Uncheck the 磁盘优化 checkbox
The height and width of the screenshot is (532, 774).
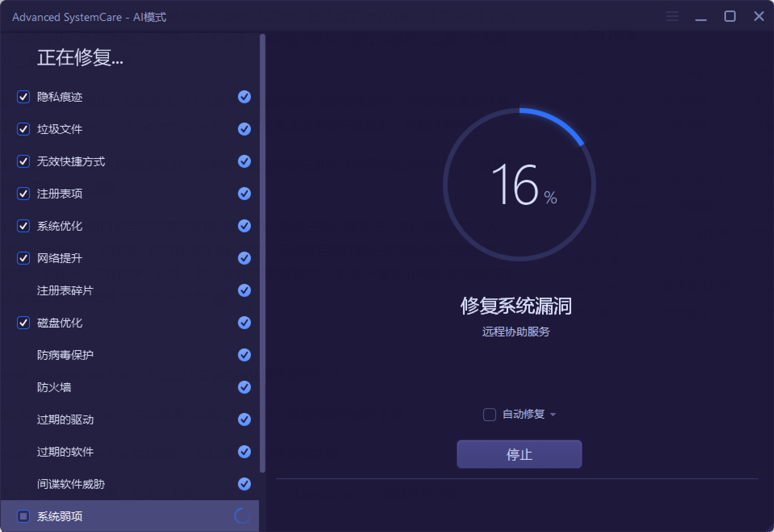point(23,323)
